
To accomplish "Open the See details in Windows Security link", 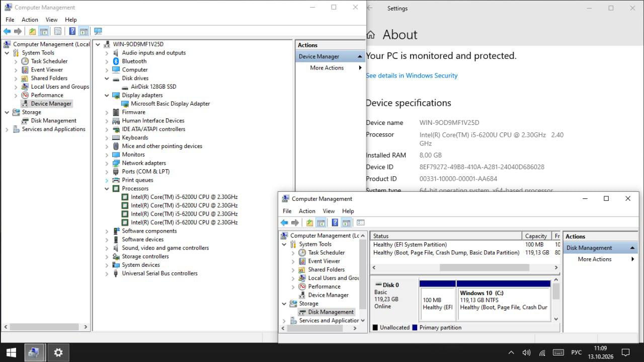I will pos(412,76).
